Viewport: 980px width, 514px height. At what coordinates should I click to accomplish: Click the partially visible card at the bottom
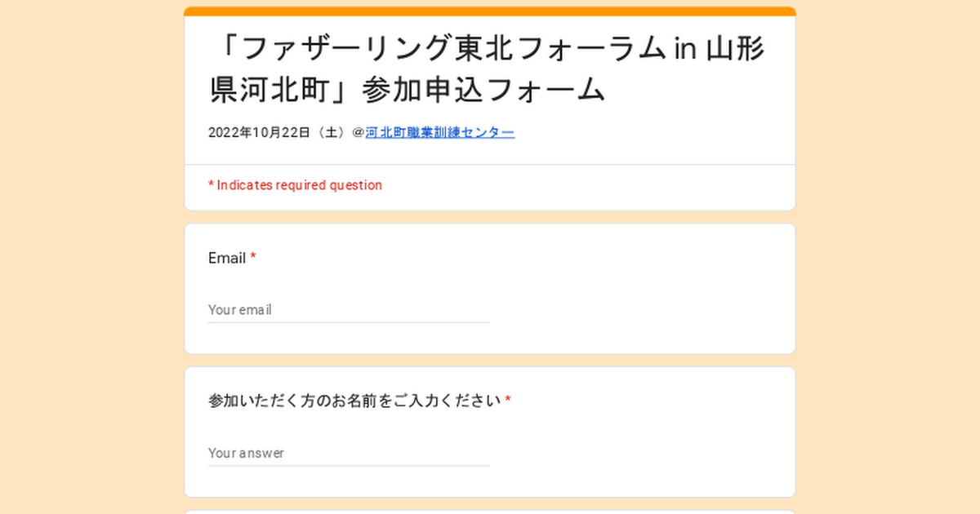490,512
